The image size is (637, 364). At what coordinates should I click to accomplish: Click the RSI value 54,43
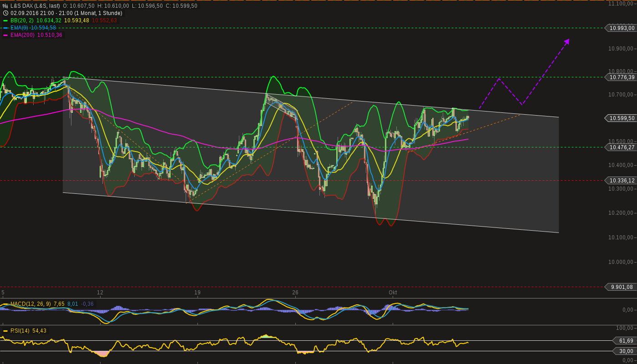[x=40, y=331]
